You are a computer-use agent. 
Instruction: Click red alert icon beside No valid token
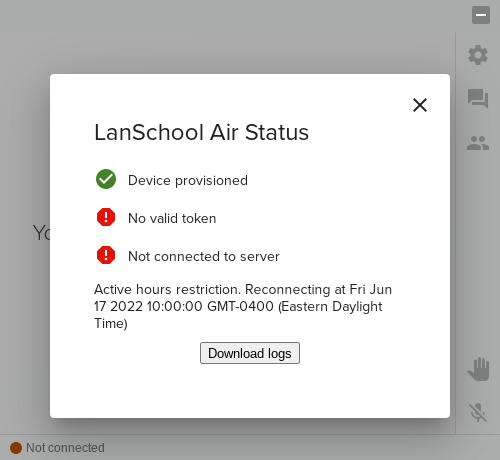click(106, 217)
